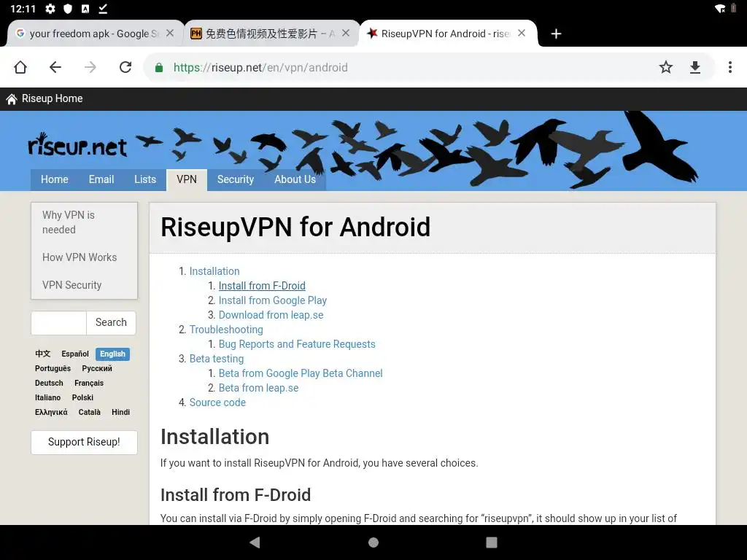Open the Email nav tab
The width and height of the screenshot is (747, 560).
tap(101, 179)
